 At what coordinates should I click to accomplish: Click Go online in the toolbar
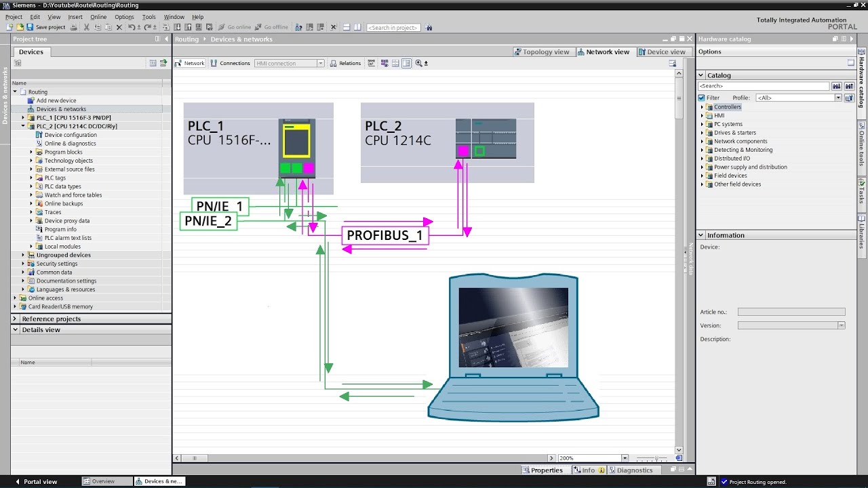click(235, 27)
